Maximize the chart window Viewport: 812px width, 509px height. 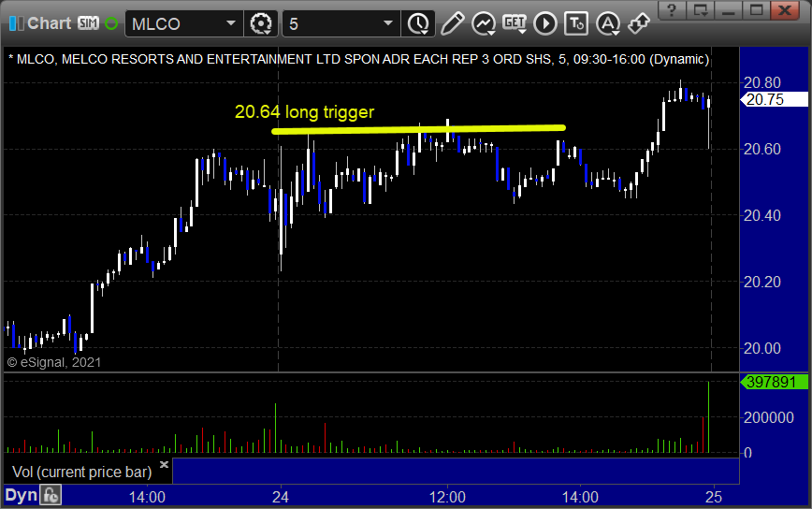point(756,10)
